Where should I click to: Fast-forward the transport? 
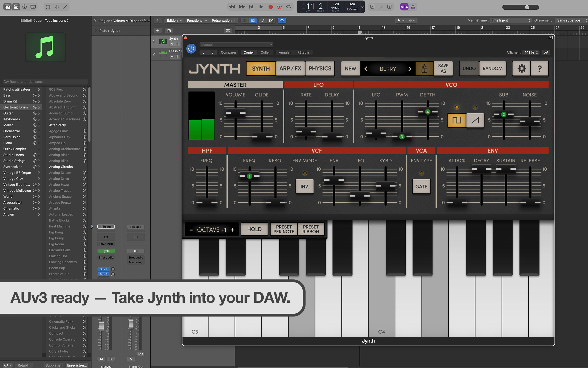coord(242,7)
